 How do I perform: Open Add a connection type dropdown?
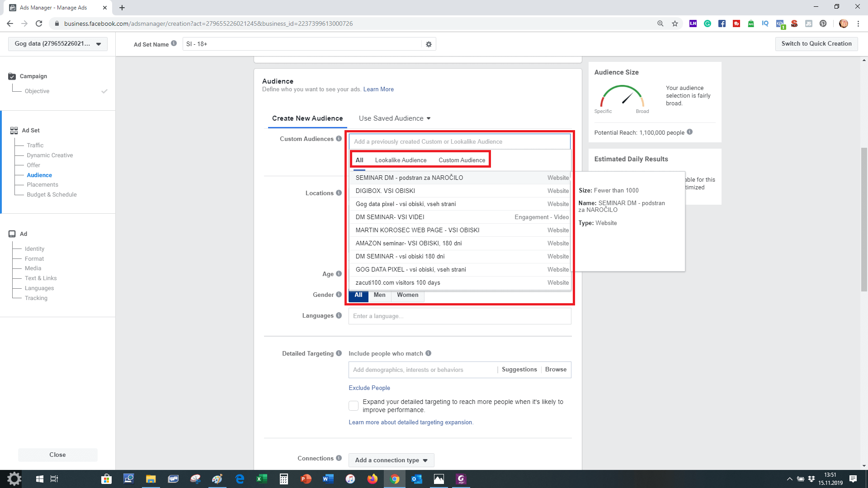391,460
